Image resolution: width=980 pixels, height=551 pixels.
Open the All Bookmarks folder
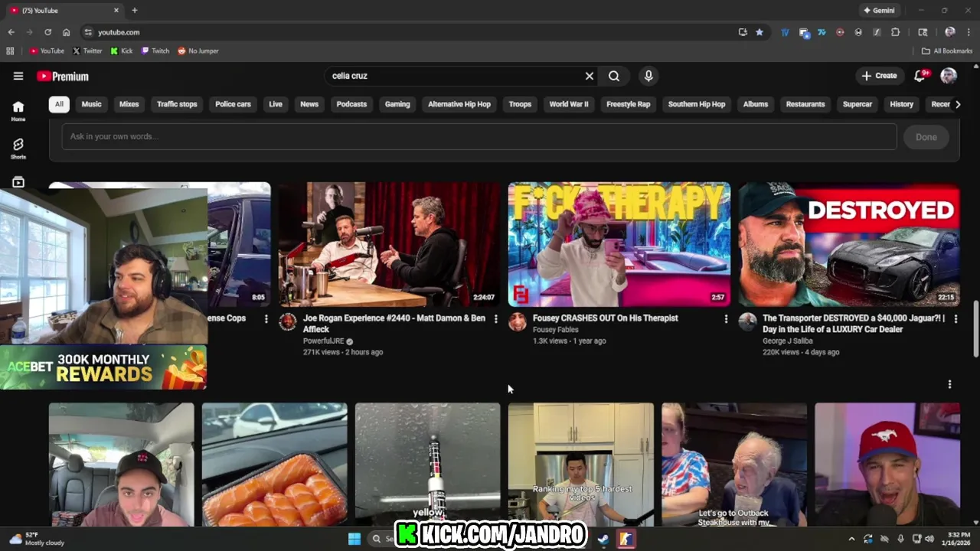[947, 51]
